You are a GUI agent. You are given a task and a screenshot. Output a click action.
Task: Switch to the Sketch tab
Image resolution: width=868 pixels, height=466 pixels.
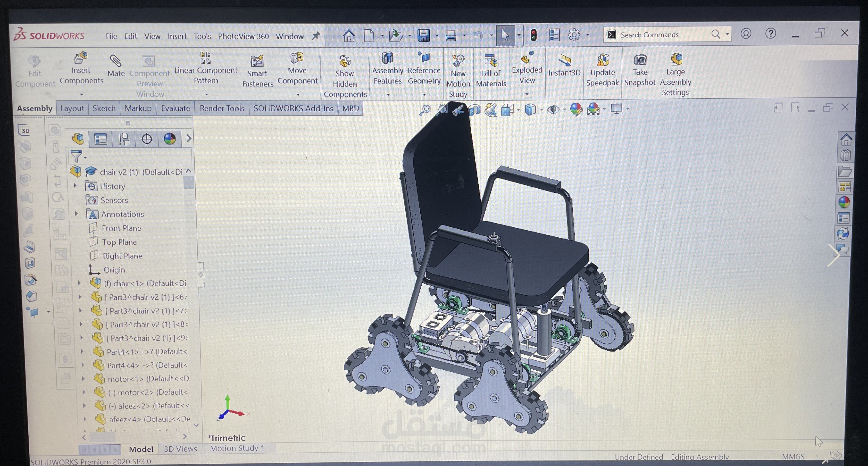click(x=104, y=108)
